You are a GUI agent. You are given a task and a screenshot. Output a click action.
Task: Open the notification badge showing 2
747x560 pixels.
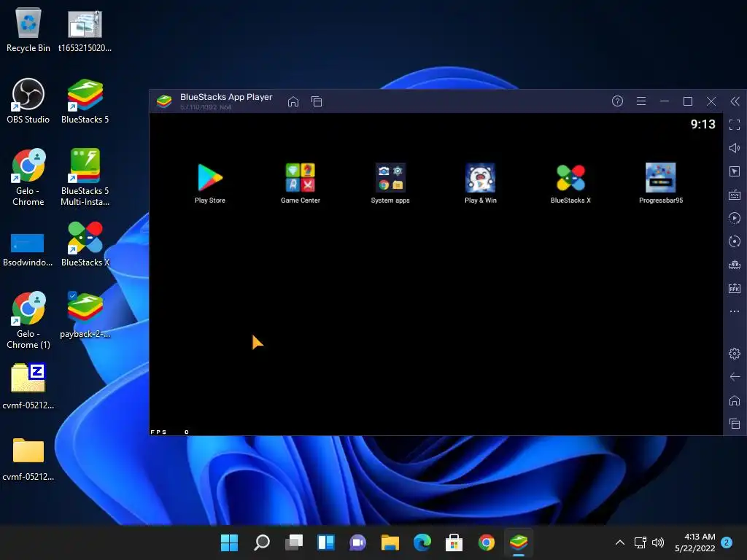727,542
